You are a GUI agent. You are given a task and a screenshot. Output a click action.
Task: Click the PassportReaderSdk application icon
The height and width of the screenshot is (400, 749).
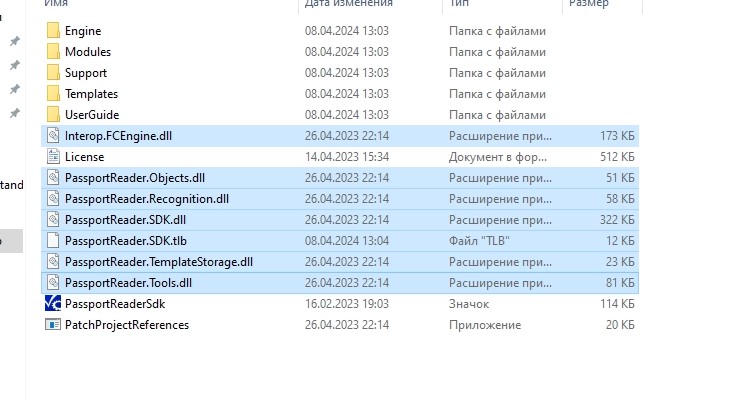tap(53, 303)
